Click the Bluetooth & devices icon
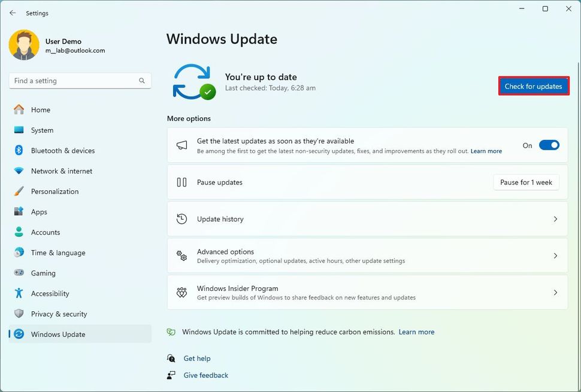Viewport: 581px width, 392px height. click(x=19, y=150)
